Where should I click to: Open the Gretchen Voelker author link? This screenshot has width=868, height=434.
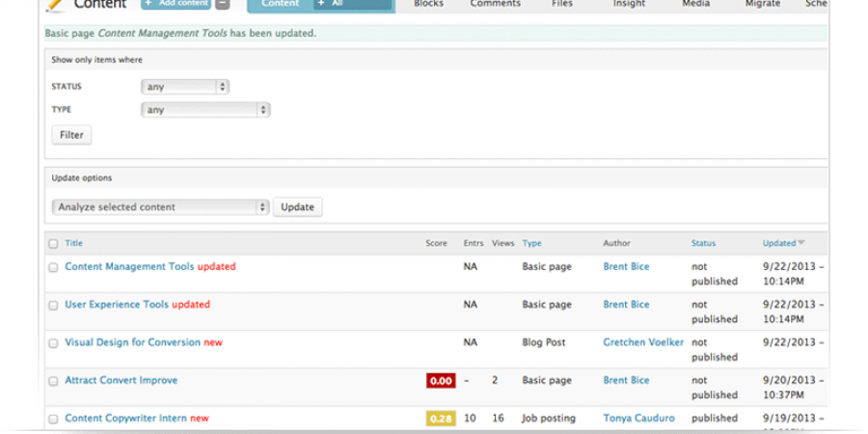643,342
